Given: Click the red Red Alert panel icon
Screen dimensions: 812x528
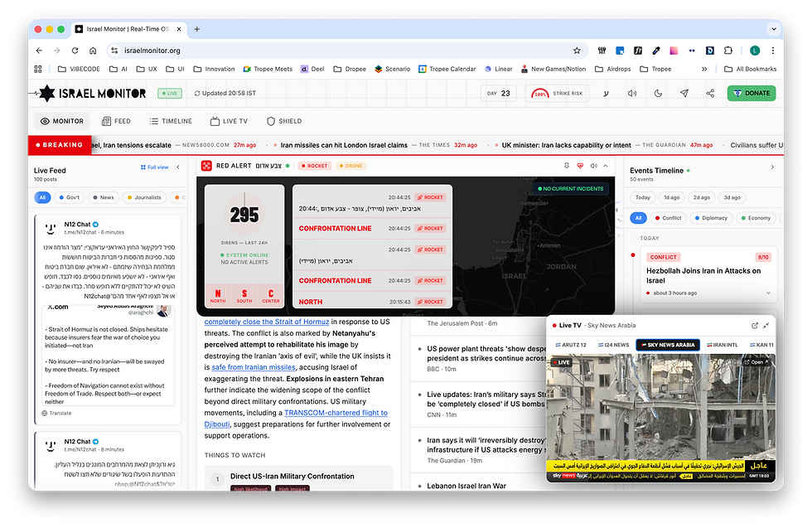Looking at the screenshot, I should (206, 166).
